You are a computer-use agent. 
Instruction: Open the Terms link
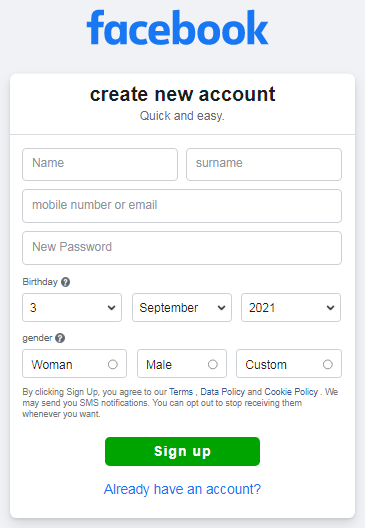click(x=181, y=392)
